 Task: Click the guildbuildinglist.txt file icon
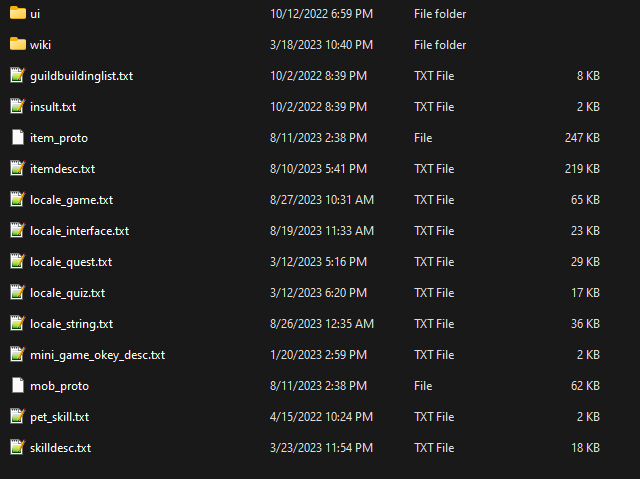[17, 76]
